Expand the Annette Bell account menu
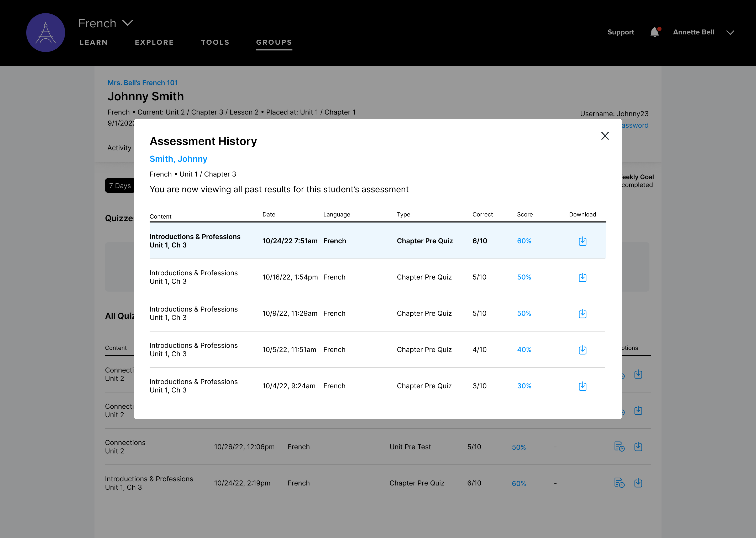Image resolution: width=756 pixels, height=538 pixels. 730,32
